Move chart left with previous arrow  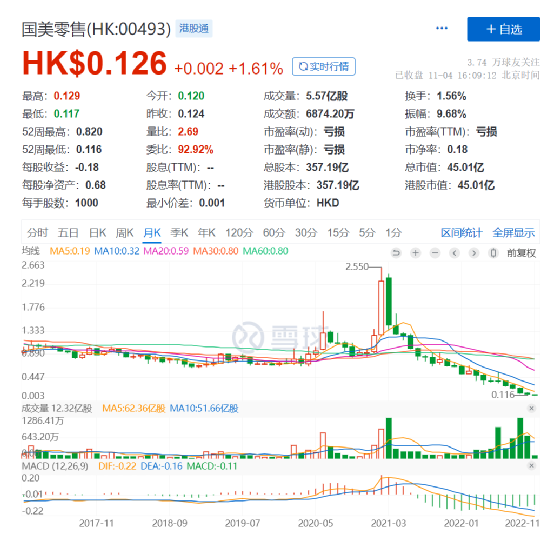coord(455,253)
